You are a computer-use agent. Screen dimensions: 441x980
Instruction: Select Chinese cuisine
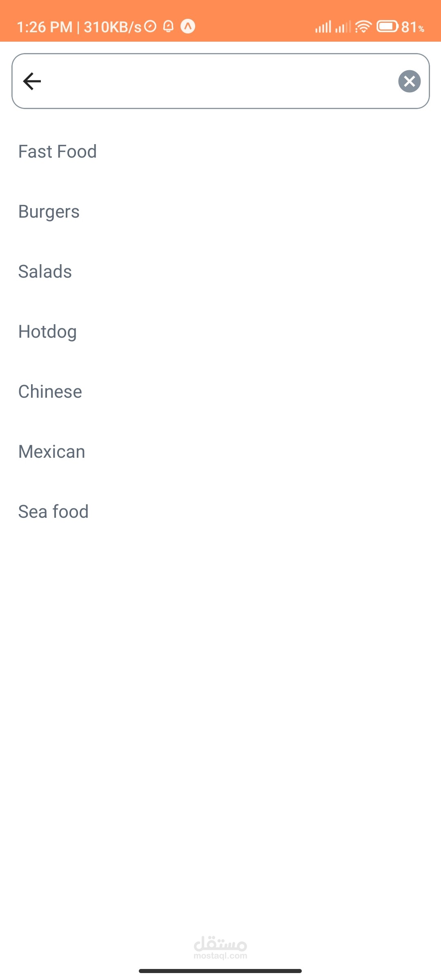pyautogui.click(x=50, y=392)
